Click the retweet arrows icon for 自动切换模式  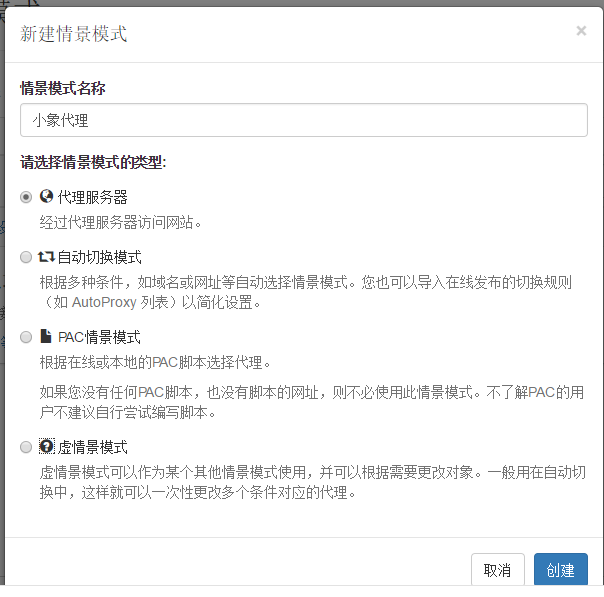47,256
